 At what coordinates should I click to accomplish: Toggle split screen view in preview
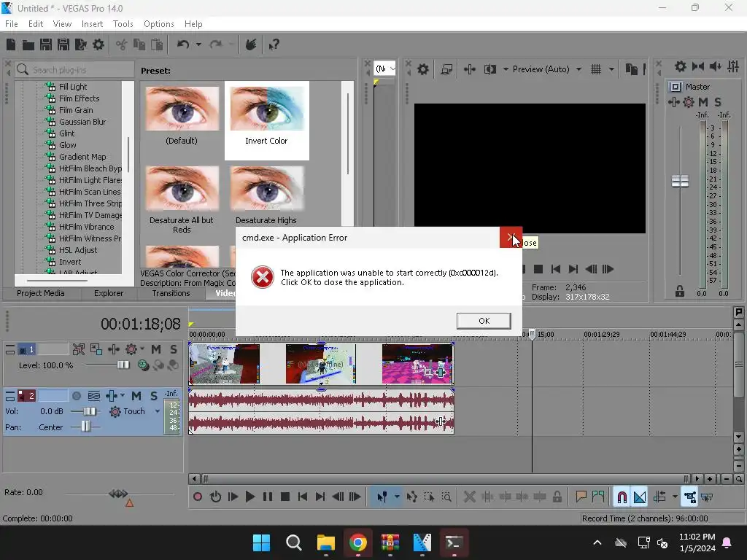[489, 69]
